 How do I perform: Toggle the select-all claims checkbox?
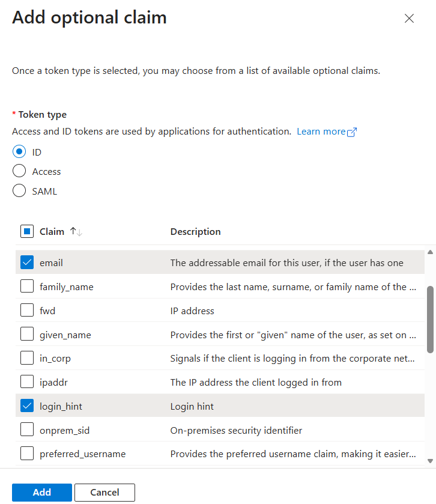click(x=27, y=231)
